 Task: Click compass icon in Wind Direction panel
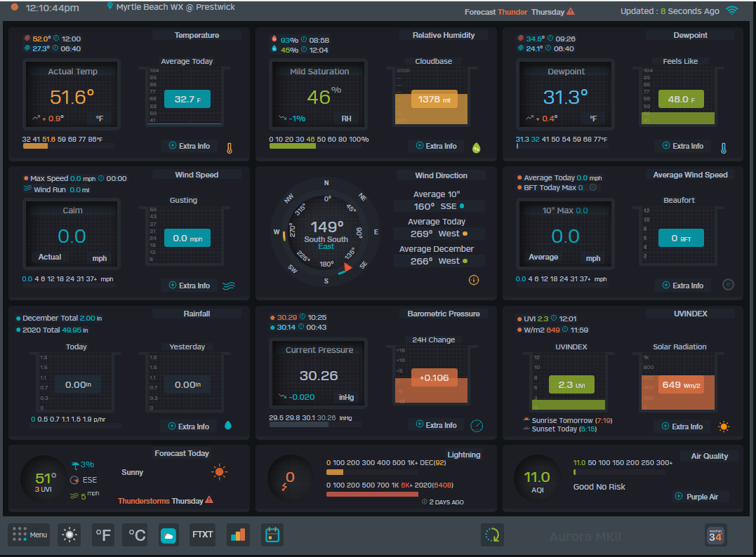click(x=474, y=280)
